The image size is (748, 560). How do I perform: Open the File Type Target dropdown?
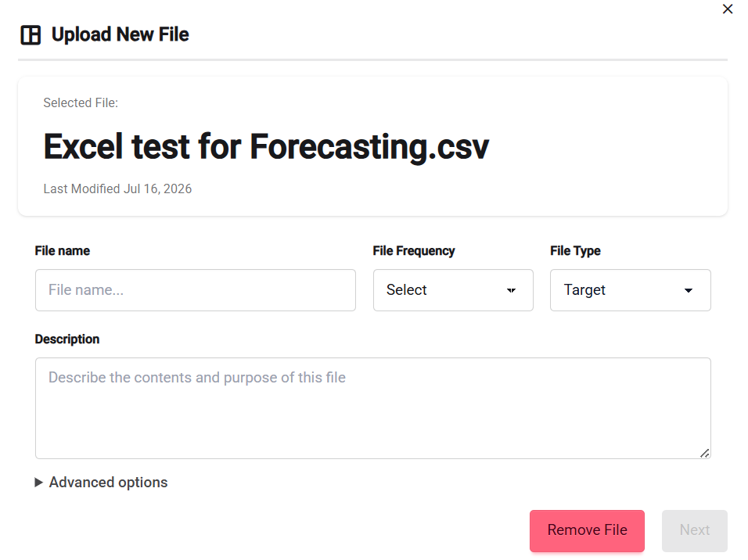[630, 290]
